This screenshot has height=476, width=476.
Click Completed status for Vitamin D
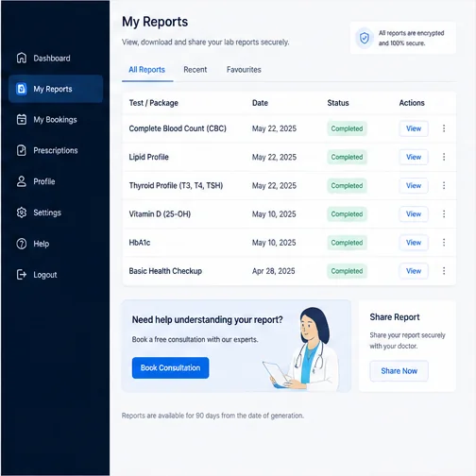(347, 214)
